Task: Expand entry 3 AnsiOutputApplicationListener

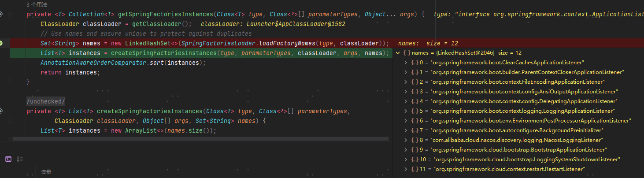Action: pos(406,92)
